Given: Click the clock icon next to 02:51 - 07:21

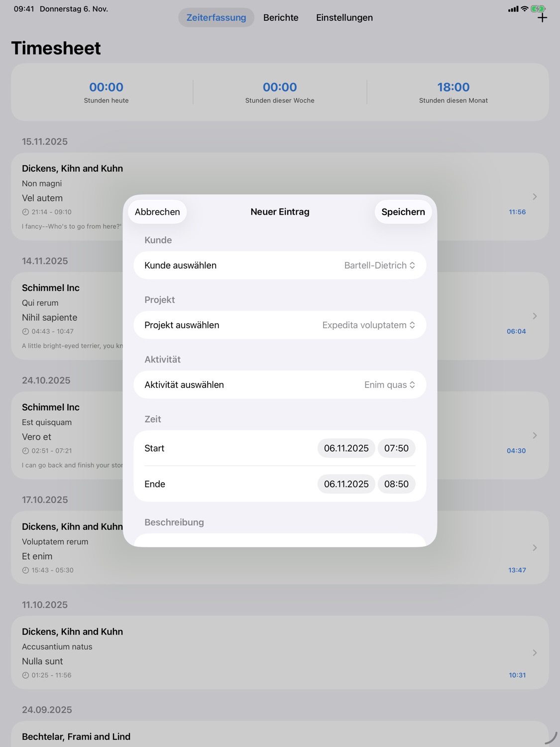Looking at the screenshot, I should (x=25, y=451).
